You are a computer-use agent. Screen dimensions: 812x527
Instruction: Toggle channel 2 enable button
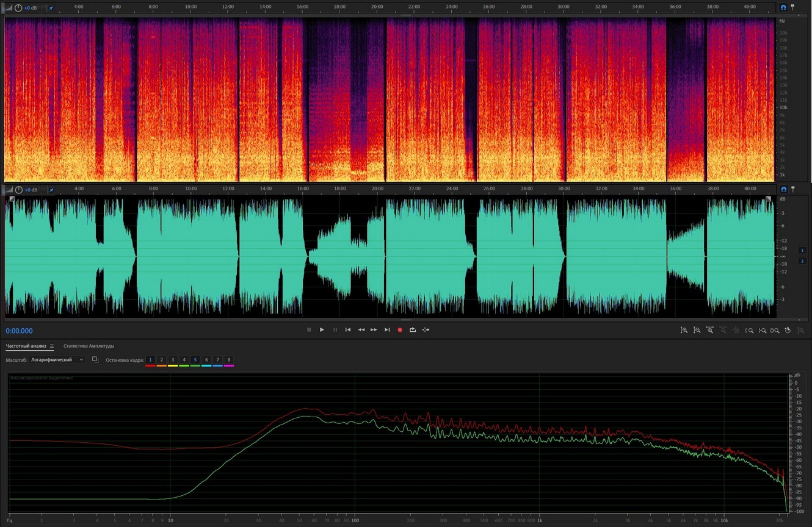802,261
